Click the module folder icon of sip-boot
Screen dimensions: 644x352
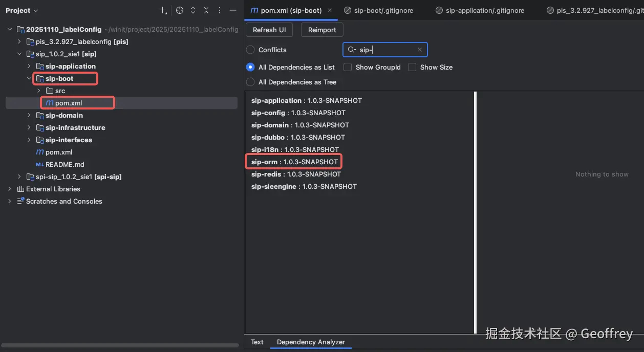pos(40,78)
